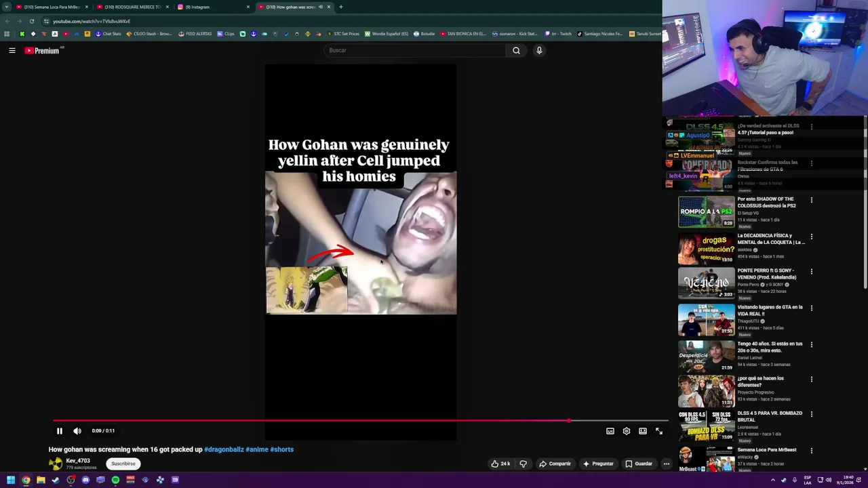This screenshot has height=488, width=868.
Task: Open the #shorts hashtag link
Action: click(x=281, y=449)
